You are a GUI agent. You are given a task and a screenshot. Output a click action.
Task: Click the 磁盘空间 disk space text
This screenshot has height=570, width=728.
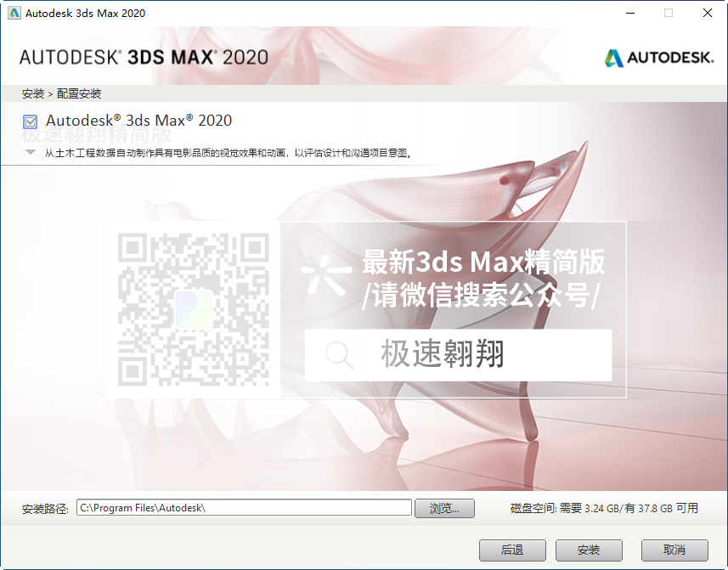point(604,508)
